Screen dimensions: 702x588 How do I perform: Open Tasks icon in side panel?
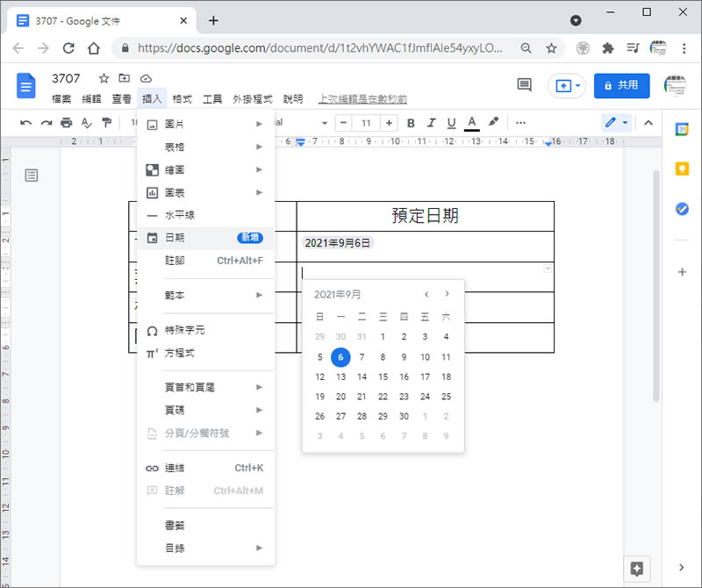(x=682, y=209)
